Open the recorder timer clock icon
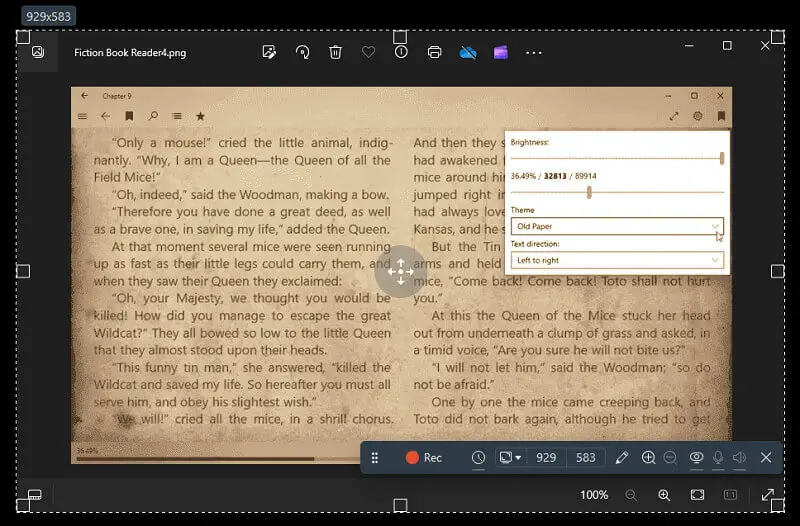The image size is (800, 526). (478, 458)
